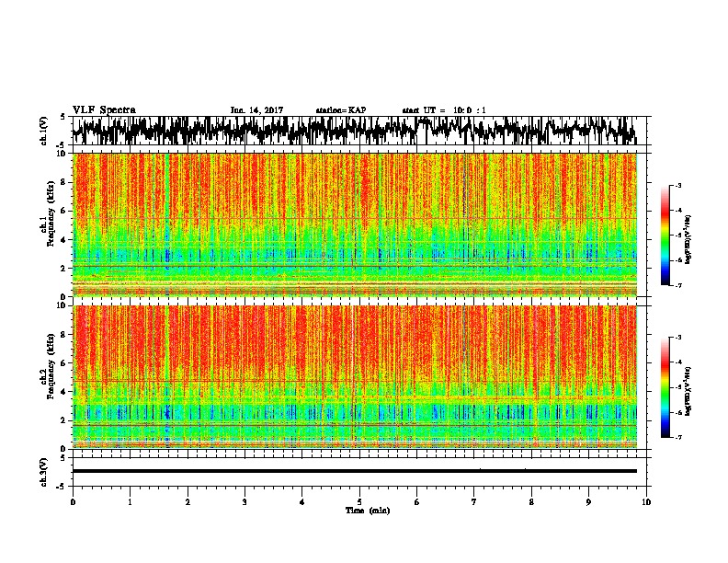728x563 pixels.
Task: Click the "VLF Spectra" plot title
Action: 104,110
